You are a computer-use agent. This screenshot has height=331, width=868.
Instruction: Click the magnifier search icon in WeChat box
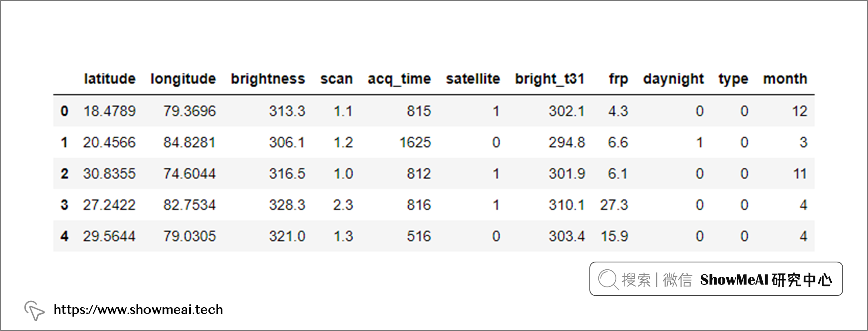pyautogui.click(x=609, y=280)
